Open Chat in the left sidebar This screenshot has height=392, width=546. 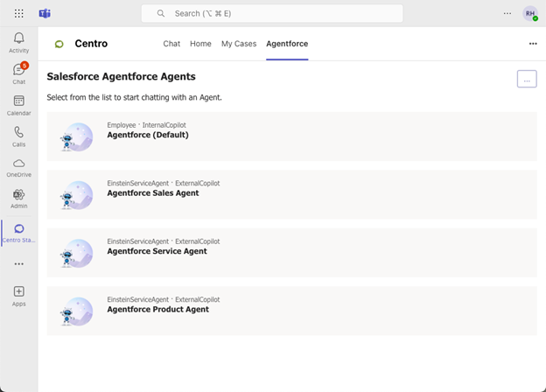pos(18,73)
